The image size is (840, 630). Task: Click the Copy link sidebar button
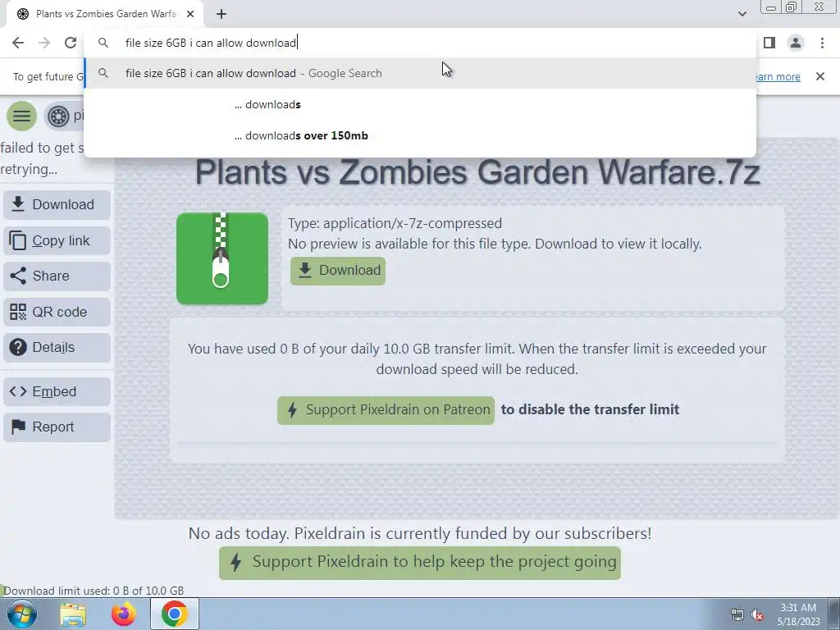tap(57, 240)
